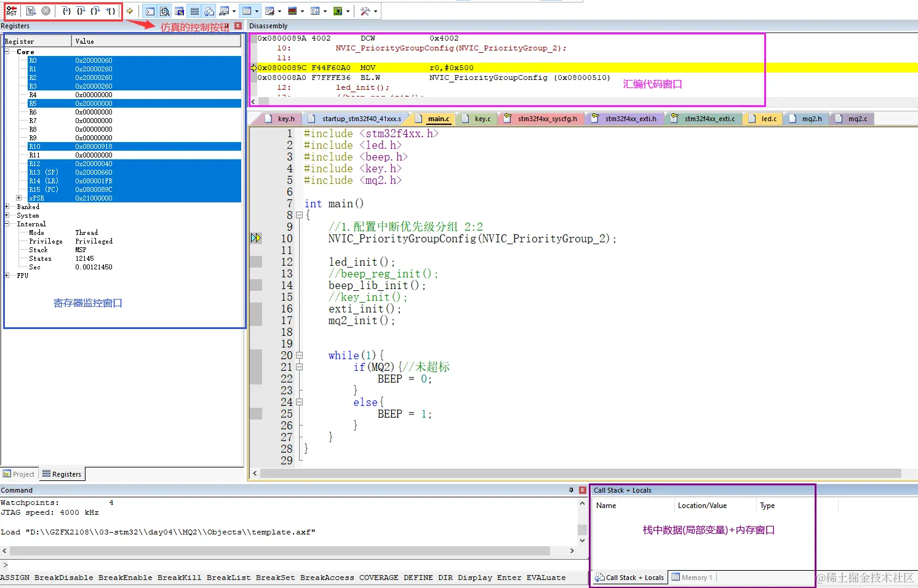Toggle the Call Stack window toolbar button
The height and width of the screenshot is (588, 918).
pos(209,11)
